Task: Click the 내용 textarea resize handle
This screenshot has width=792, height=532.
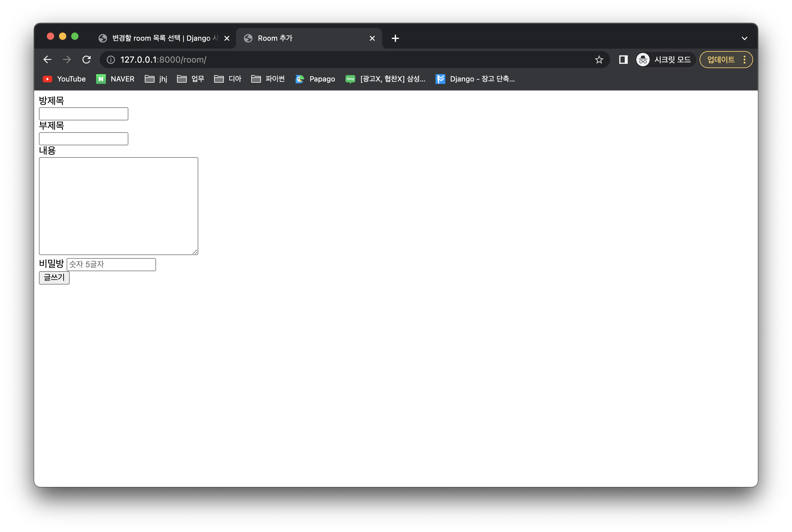Action: (195, 252)
